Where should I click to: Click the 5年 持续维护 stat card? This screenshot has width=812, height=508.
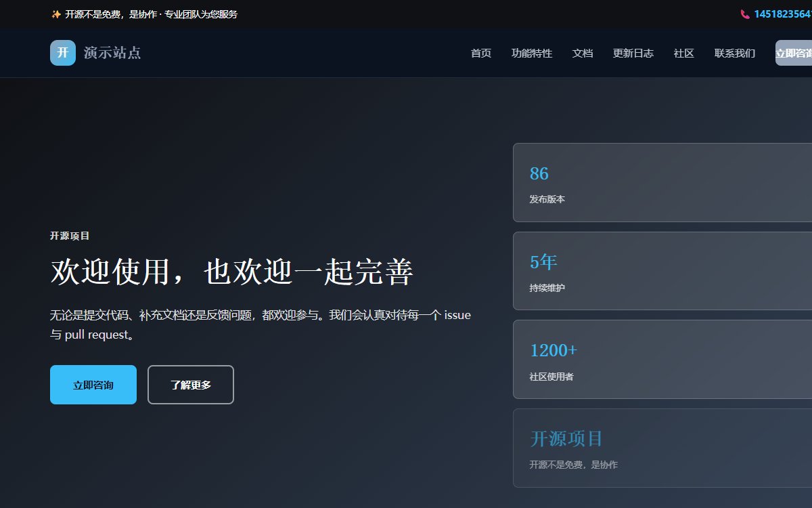[662, 271]
